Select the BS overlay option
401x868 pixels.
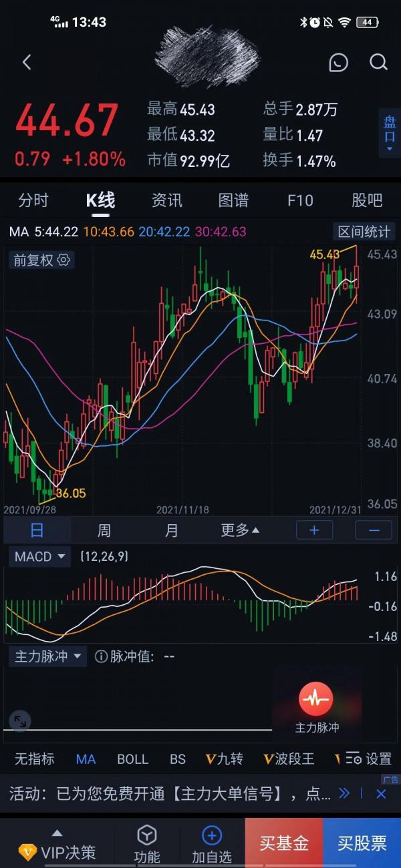point(177,759)
